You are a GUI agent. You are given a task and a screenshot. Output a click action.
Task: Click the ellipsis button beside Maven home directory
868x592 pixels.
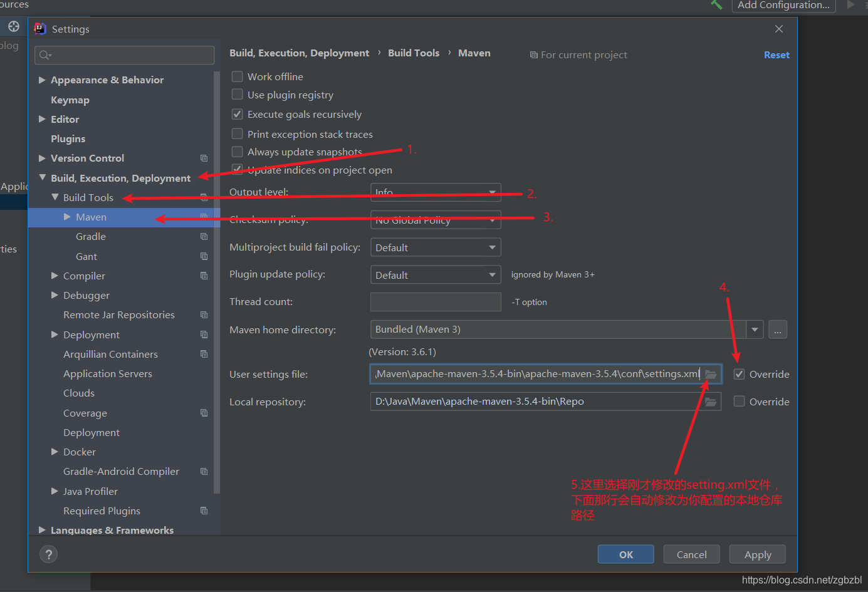(x=778, y=330)
